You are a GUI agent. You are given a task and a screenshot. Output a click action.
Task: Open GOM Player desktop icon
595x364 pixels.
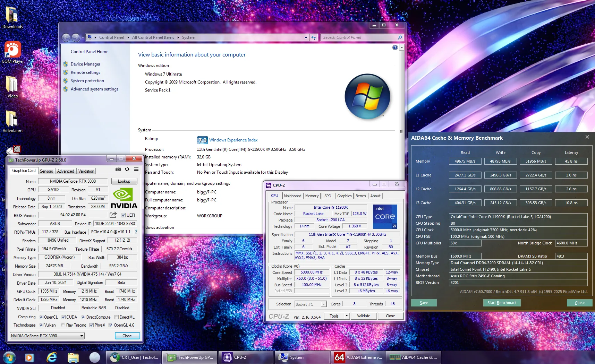12,52
